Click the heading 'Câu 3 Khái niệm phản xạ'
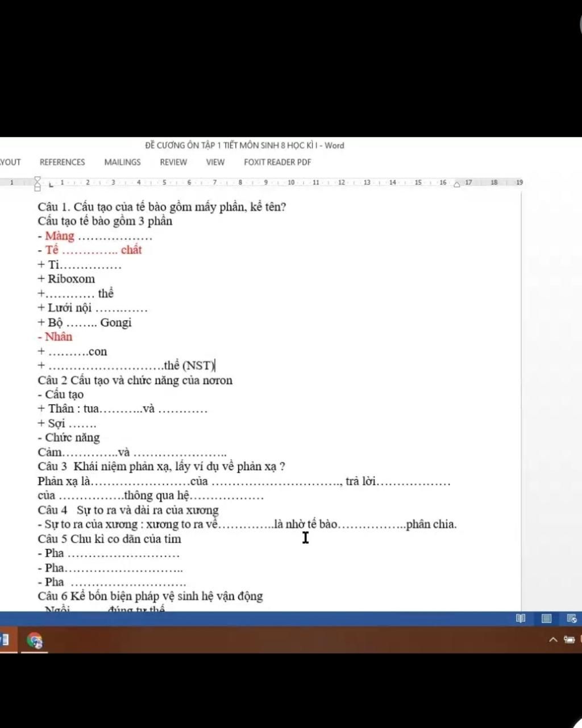The image size is (582, 728). click(x=161, y=467)
